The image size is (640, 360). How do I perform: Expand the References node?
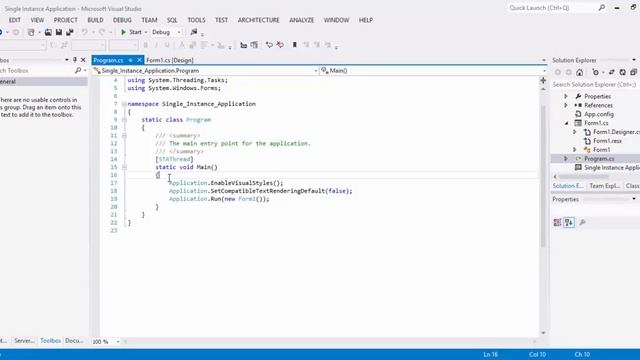click(x=566, y=105)
